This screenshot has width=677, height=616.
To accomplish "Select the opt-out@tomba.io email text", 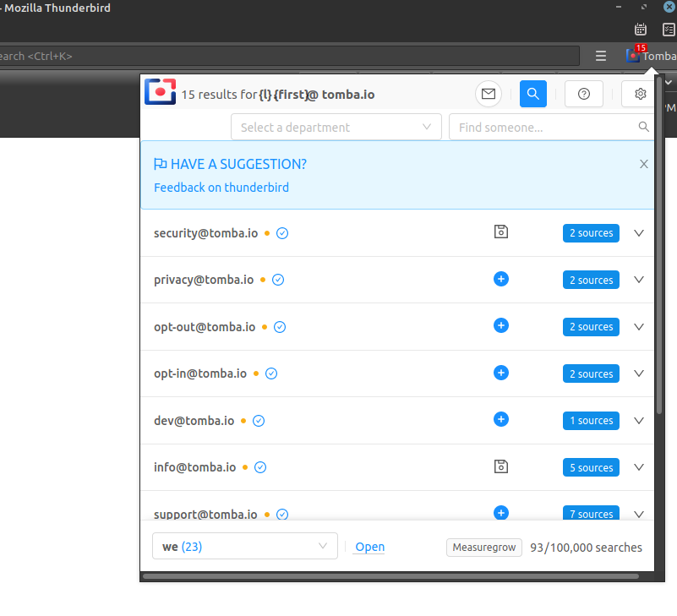I will (205, 327).
